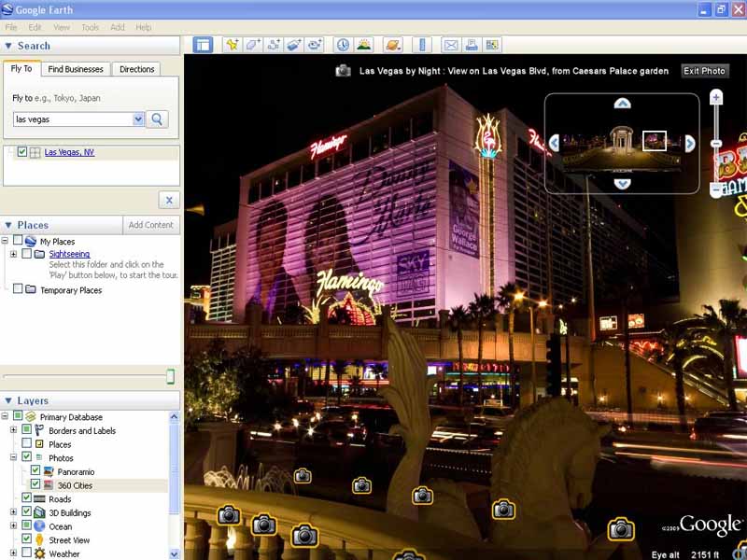Clear search results with the X button
Image resolution: width=747 pixels, height=560 pixels.
[x=169, y=201]
